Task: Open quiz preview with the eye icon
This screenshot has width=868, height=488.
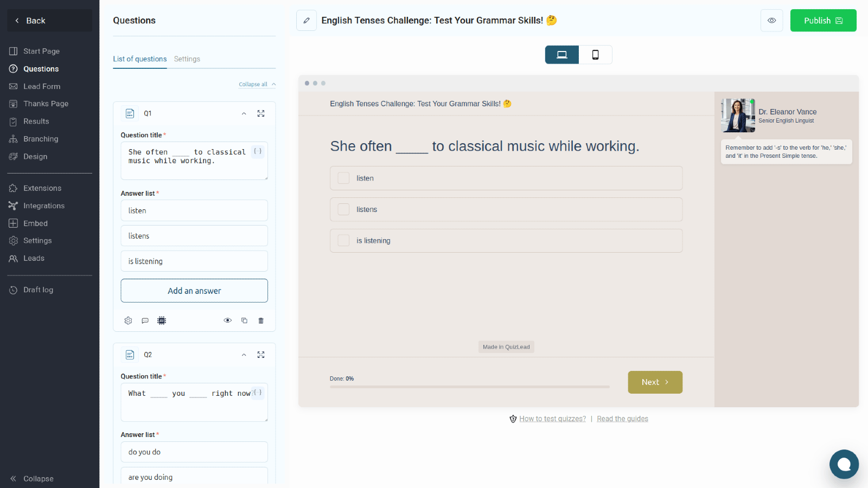Action: point(771,21)
